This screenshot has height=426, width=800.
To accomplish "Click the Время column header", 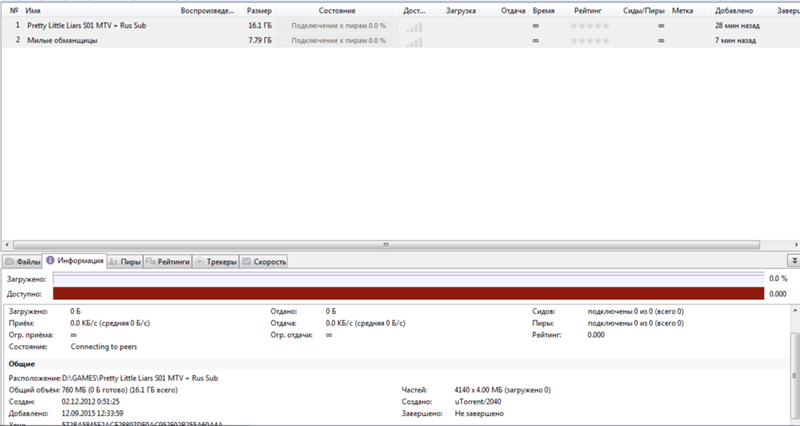I will pyautogui.click(x=543, y=10).
